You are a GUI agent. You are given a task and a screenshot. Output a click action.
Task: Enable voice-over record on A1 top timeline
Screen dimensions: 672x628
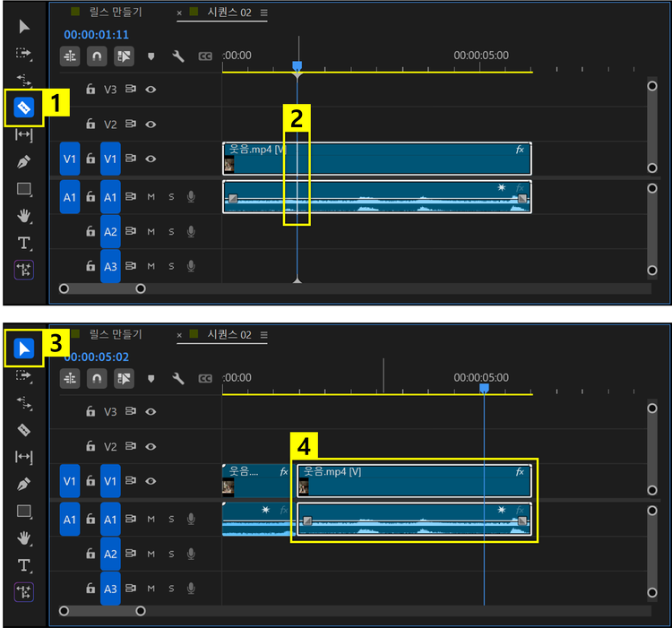[191, 197]
